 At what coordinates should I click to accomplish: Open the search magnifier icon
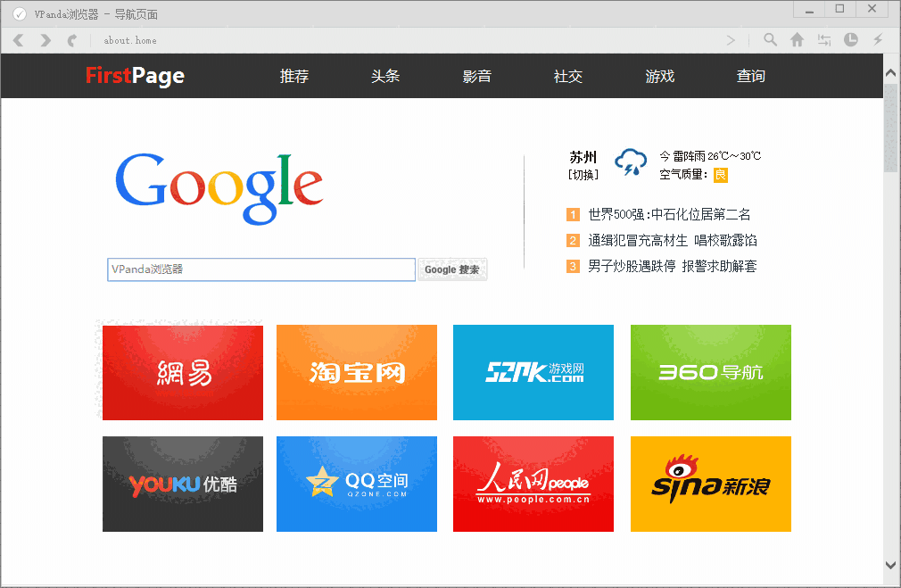tap(770, 39)
